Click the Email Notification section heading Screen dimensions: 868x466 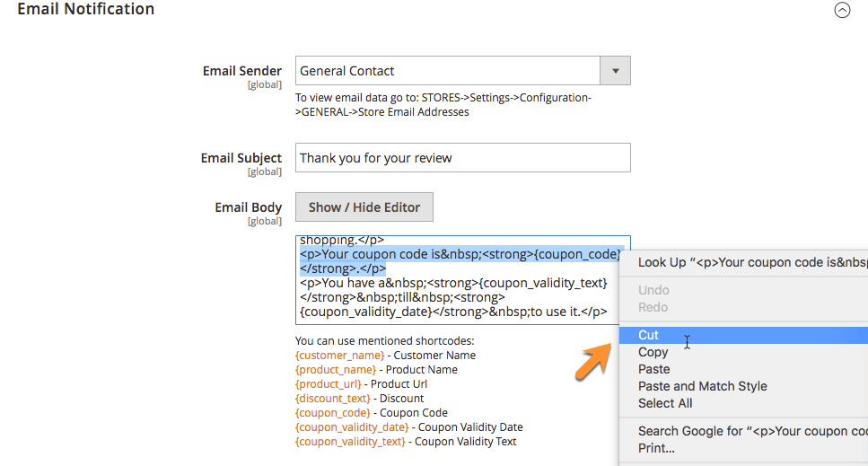[x=86, y=10]
